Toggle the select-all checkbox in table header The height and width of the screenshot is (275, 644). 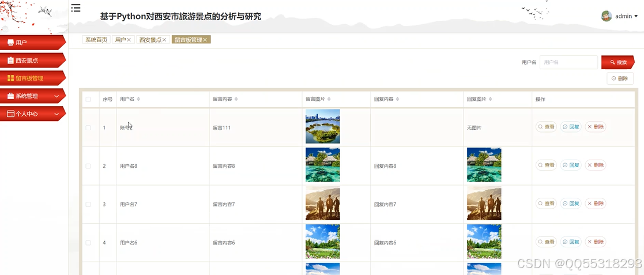tap(88, 99)
